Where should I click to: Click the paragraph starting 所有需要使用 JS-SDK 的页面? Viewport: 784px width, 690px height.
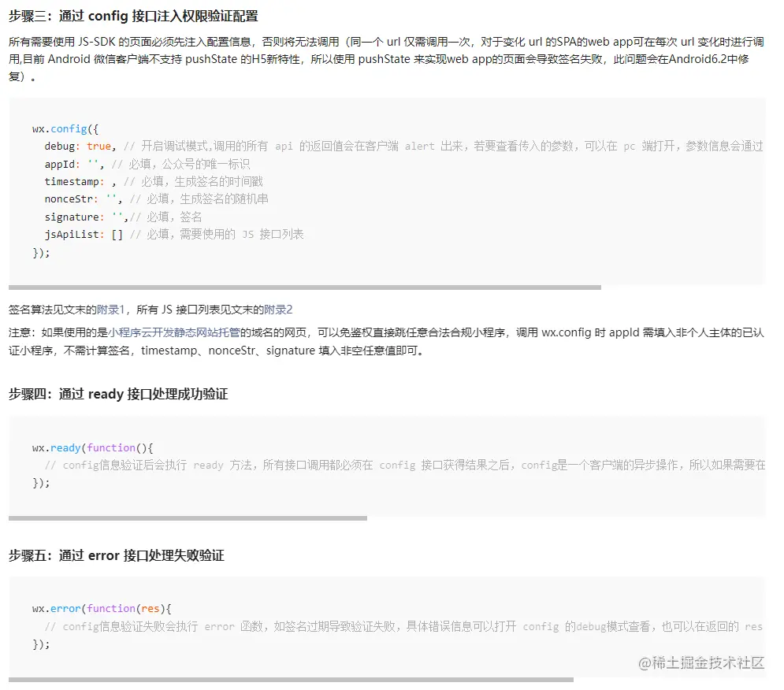pyautogui.click(x=386, y=59)
